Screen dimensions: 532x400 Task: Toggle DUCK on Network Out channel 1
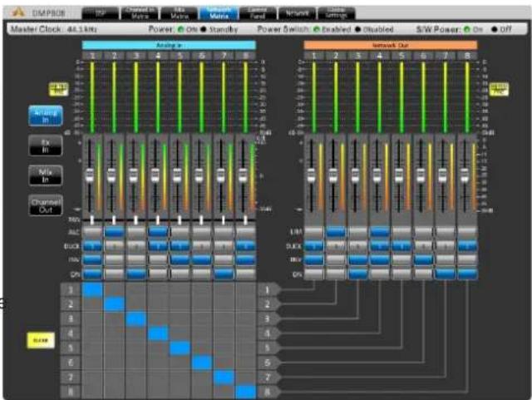(x=314, y=246)
